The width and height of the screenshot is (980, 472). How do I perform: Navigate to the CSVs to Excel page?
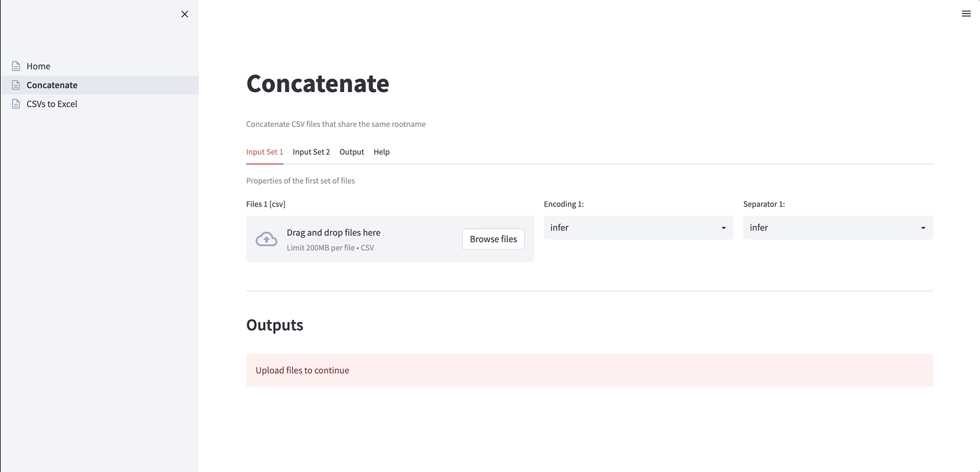coord(51,103)
